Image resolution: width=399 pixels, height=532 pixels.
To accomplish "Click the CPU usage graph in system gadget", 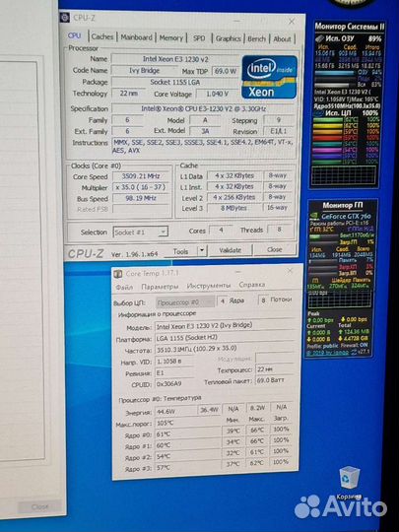I will (344, 175).
